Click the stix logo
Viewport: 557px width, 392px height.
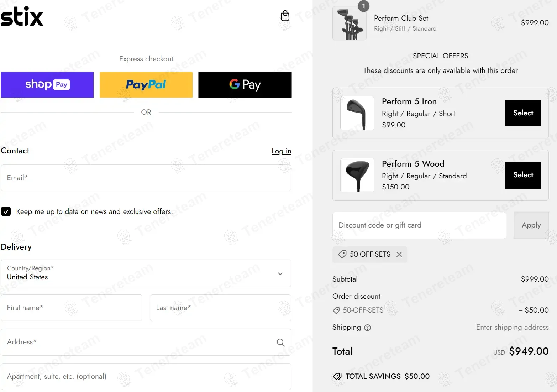pyautogui.click(x=22, y=17)
